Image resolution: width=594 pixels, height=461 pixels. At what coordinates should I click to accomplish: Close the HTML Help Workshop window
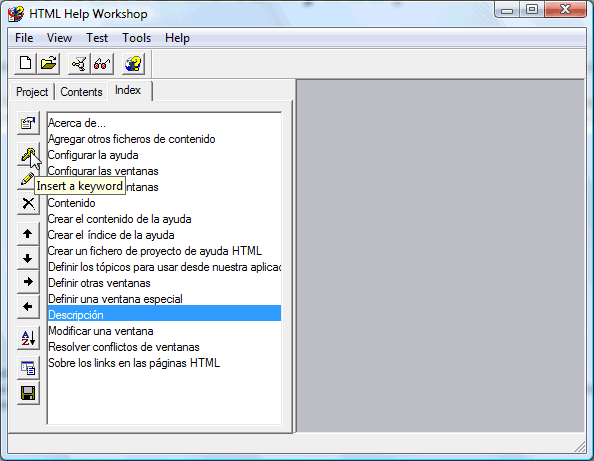(565, 10)
